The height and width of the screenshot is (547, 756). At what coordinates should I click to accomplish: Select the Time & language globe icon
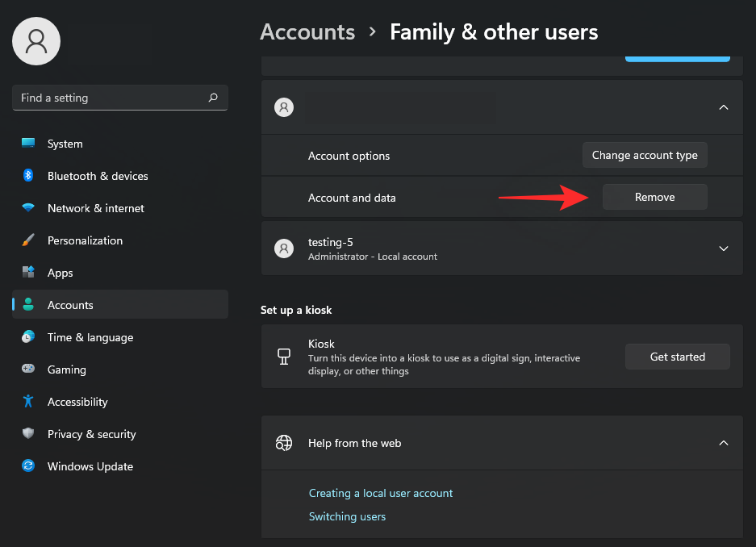(x=28, y=337)
